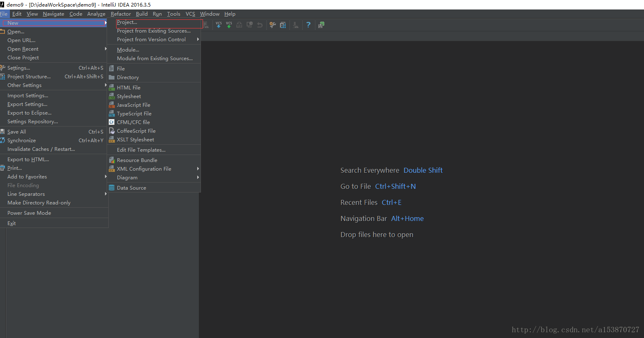This screenshot has width=644, height=338.
Task: Open the Navigate menu in menu bar
Action: point(54,14)
